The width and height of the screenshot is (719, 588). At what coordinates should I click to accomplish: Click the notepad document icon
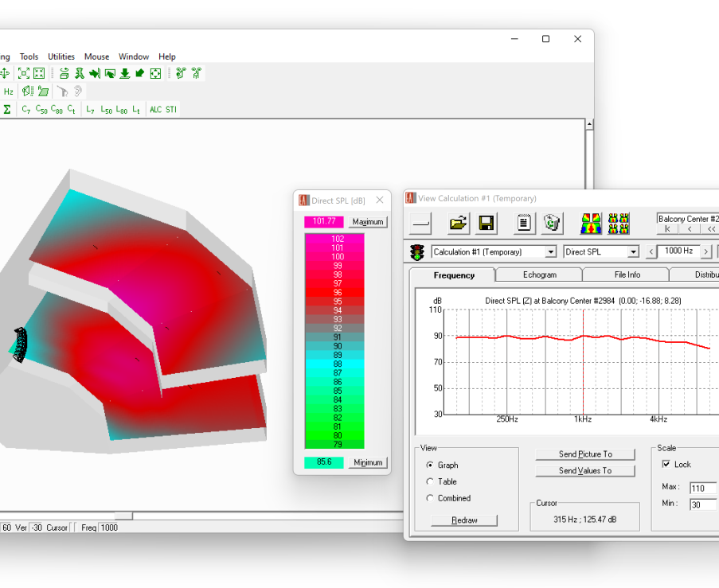524,224
